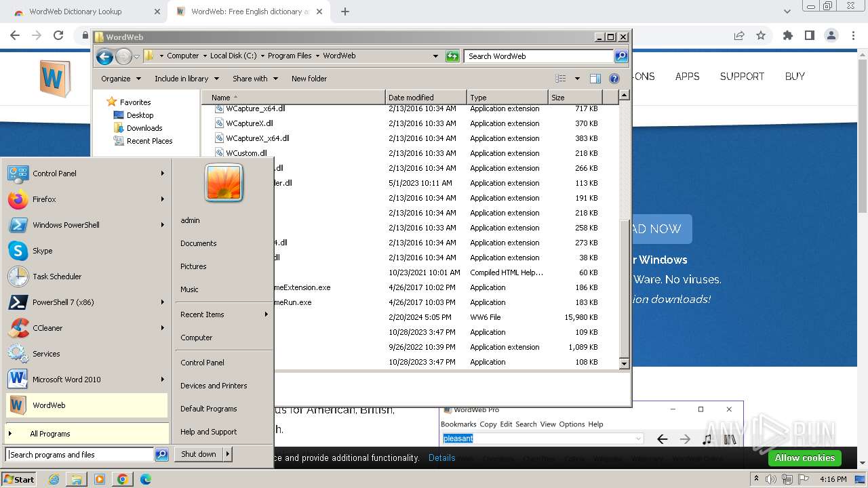Expand address bar history dropdown
This screenshot has height=488, width=868.
pyautogui.click(x=435, y=56)
